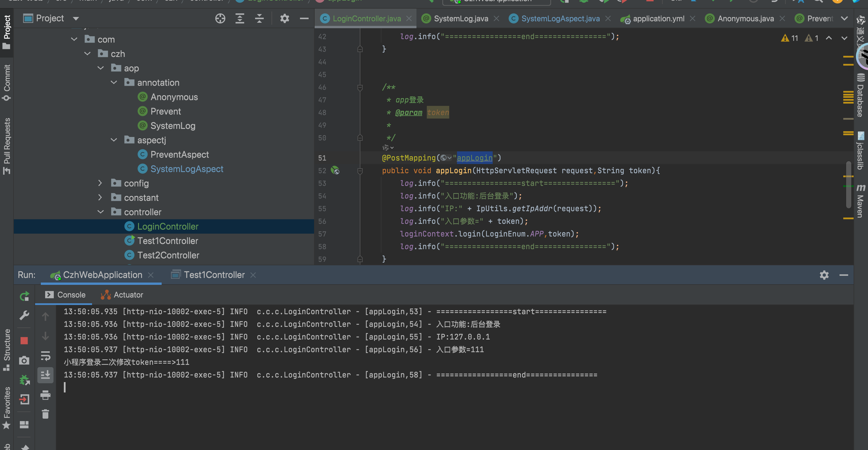
Task: Rerun CzhWebApplication
Action: [x=24, y=296]
